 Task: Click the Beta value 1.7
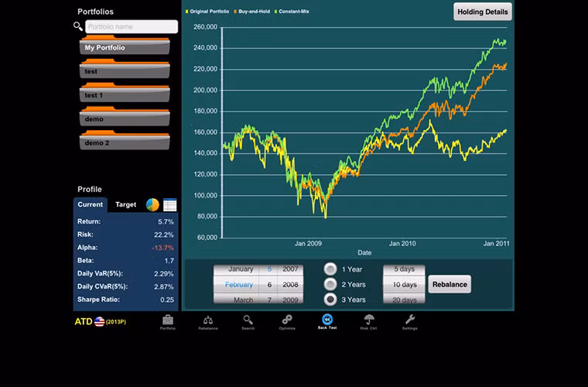(x=169, y=261)
